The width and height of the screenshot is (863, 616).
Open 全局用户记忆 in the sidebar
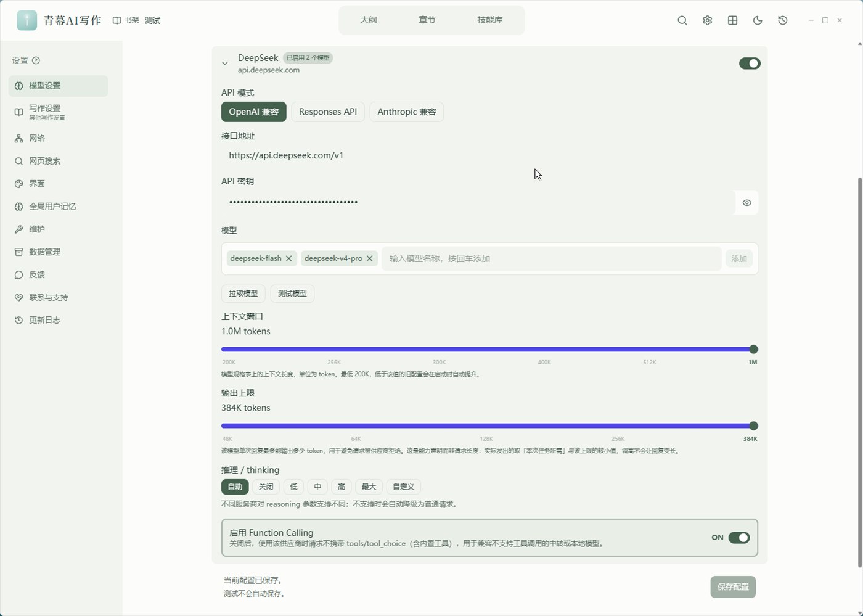pos(59,207)
